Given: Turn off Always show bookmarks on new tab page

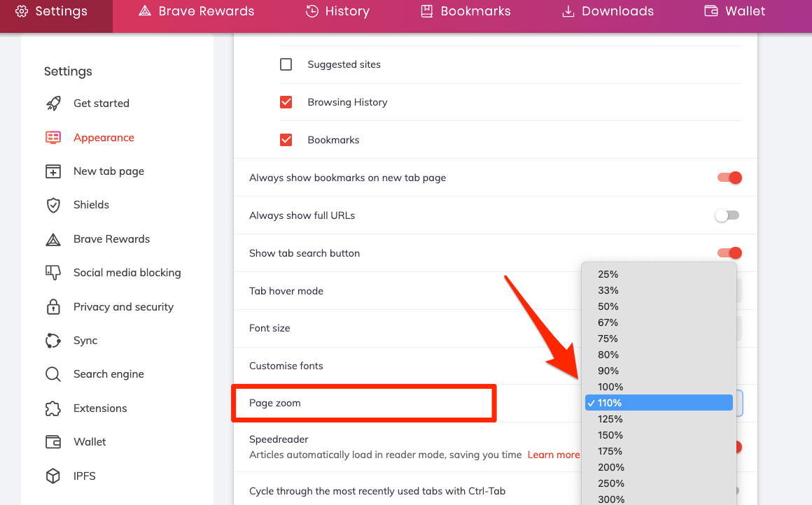Looking at the screenshot, I should tap(729, 178).
